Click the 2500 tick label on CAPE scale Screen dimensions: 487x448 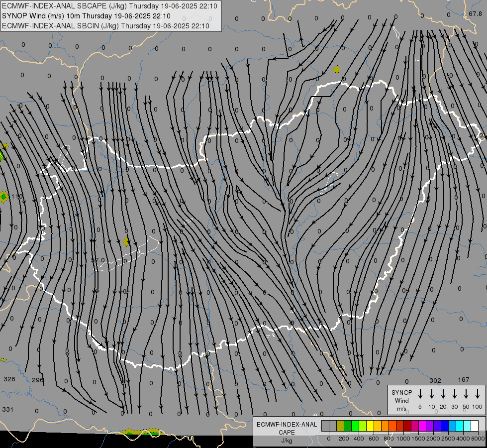click(448, 439)
